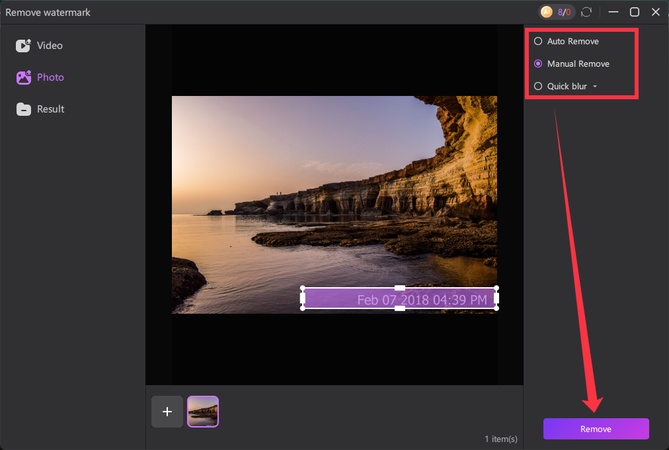669x450 pixels.
Task: Click the Result folder icon
Action: (x=23, y=109)
